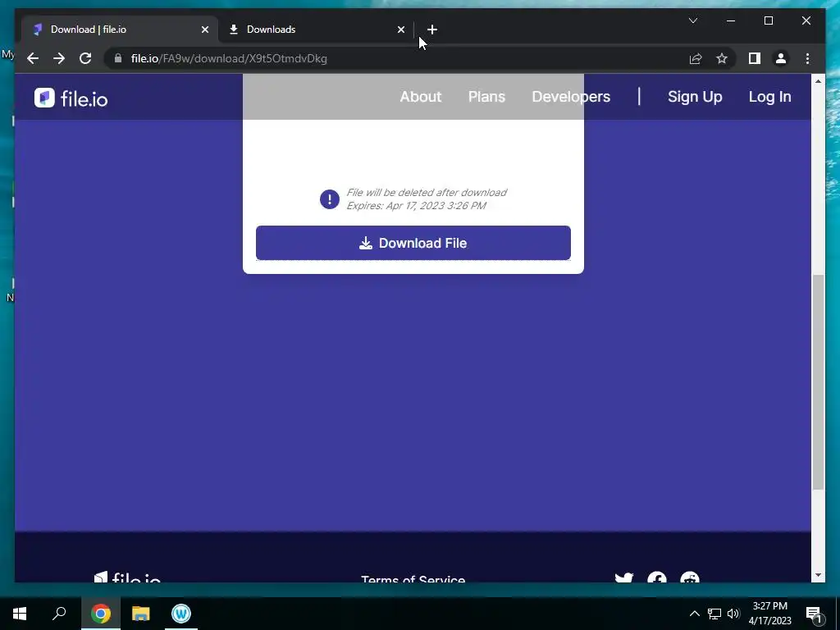Open a new browser tab
840x630 pixels.
(x=431, y=30)
